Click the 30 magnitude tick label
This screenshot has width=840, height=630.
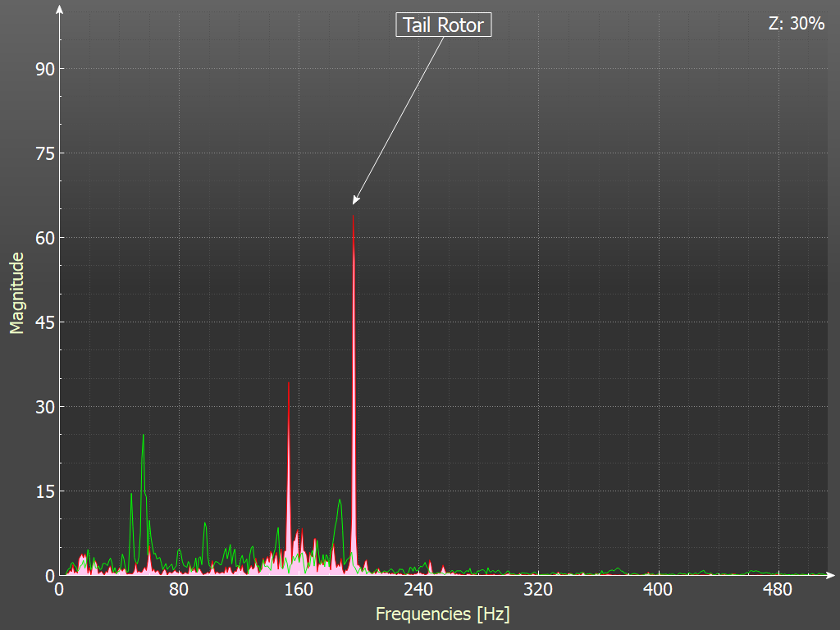click(x=44, y=407)
